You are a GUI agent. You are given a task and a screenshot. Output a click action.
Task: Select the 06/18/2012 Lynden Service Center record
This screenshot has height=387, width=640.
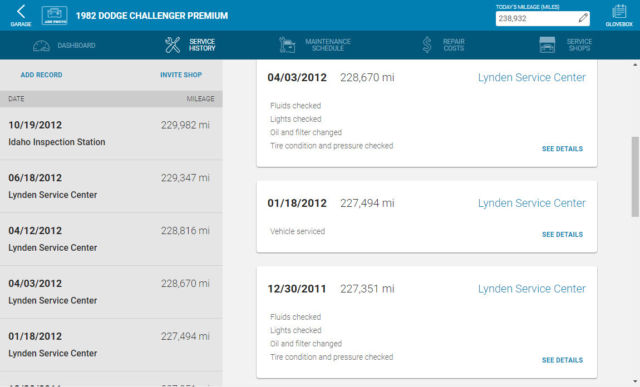111,186
